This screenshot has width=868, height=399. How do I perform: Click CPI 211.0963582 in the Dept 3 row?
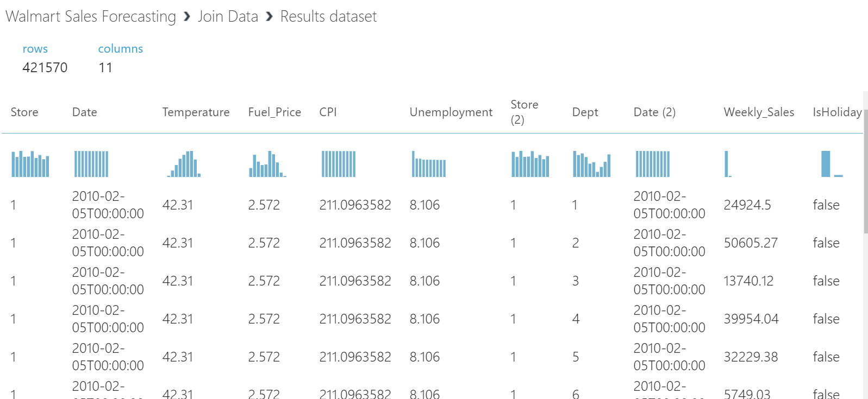[x=355, y=281]
